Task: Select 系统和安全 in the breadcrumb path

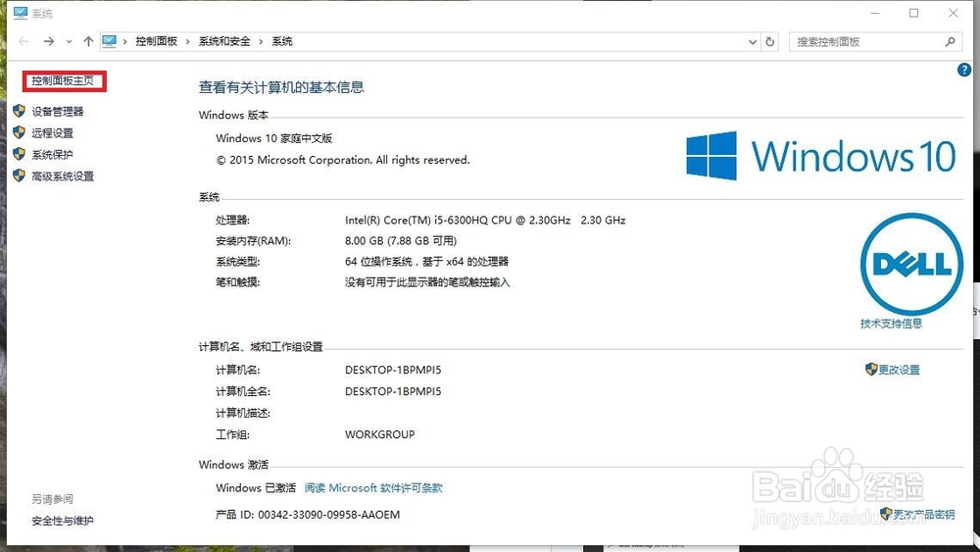Action: click(x=224, y=41)
